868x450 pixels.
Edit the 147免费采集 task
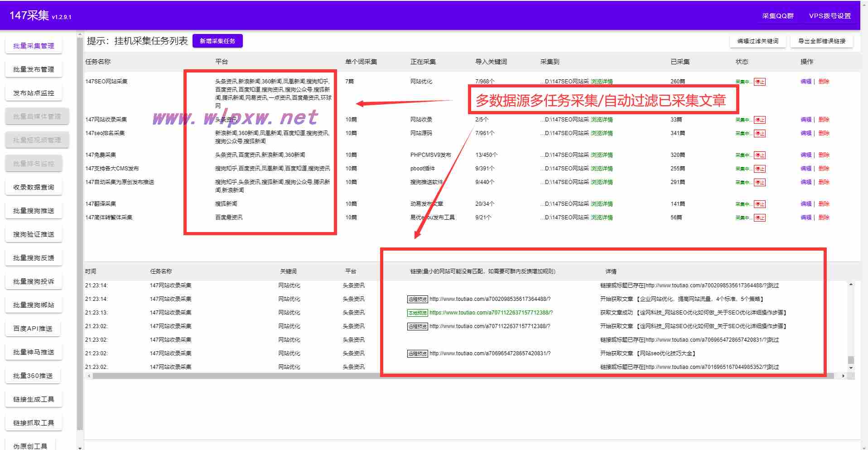point(806,155)
